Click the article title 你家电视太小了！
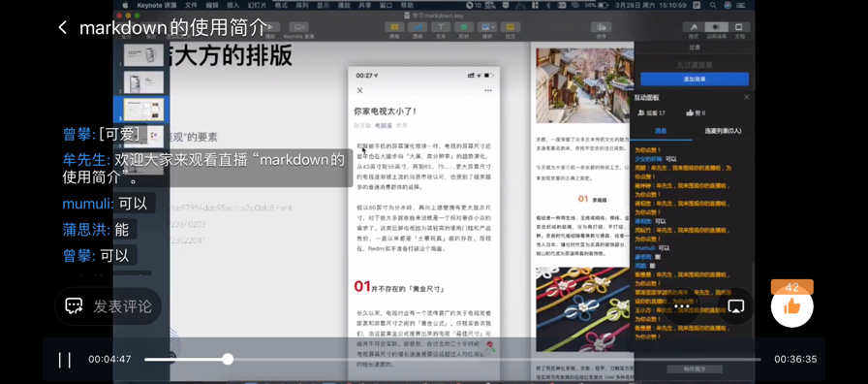This screenshot has height=384, width=868. point(386,112)
